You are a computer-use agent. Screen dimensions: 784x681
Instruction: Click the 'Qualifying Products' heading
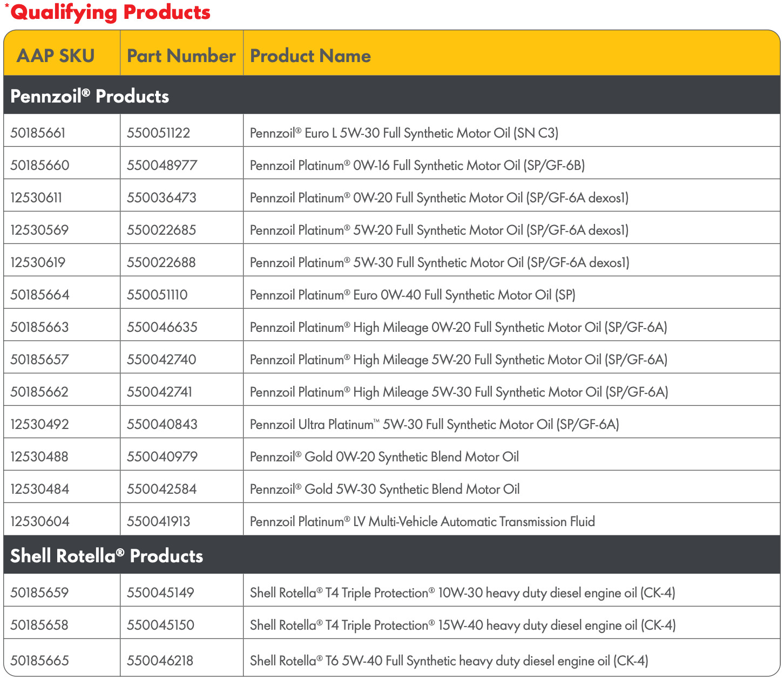(111, 12)
